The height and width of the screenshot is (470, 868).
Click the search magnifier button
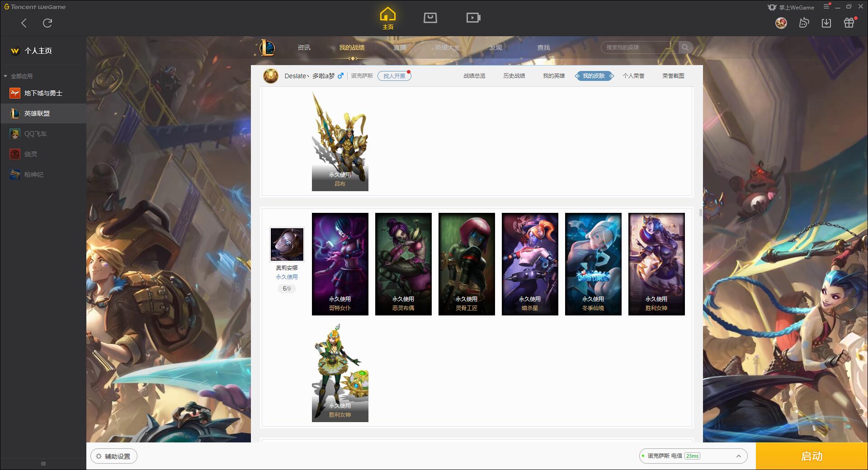pyautogui.click(x=685, y=47)
